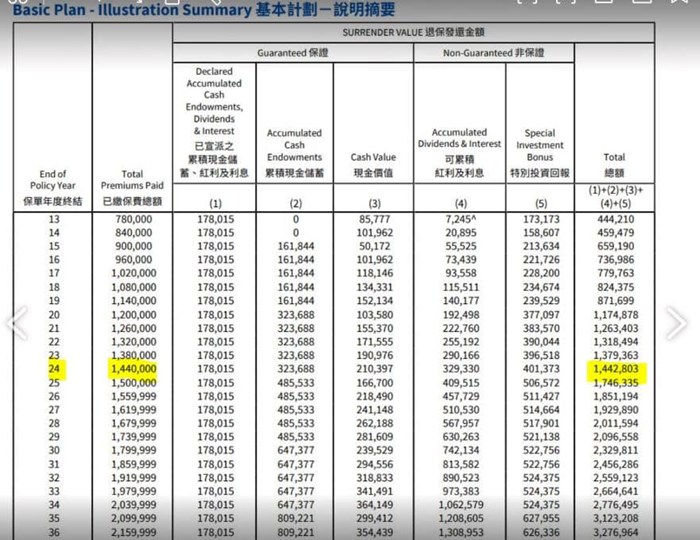Select the SURRENDER VALUE header bar
Screen dimensions: 700x540
413,33
